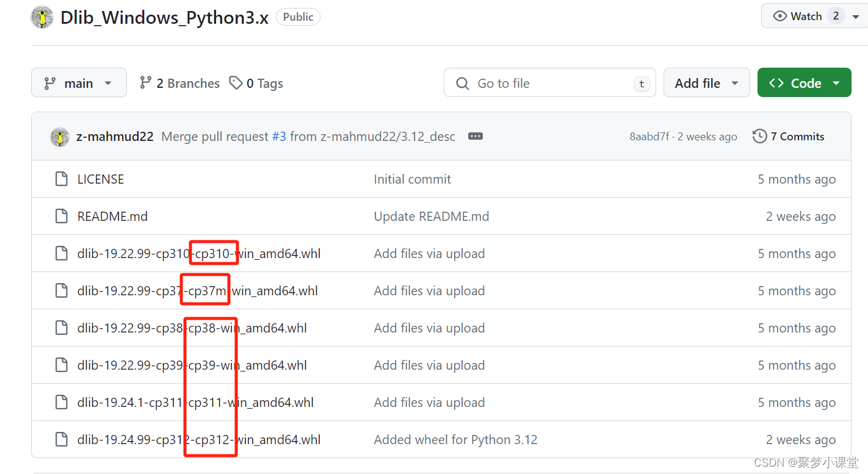
Task: Click file icon of dlib cp311 wheel
Action: coord(61,402)
